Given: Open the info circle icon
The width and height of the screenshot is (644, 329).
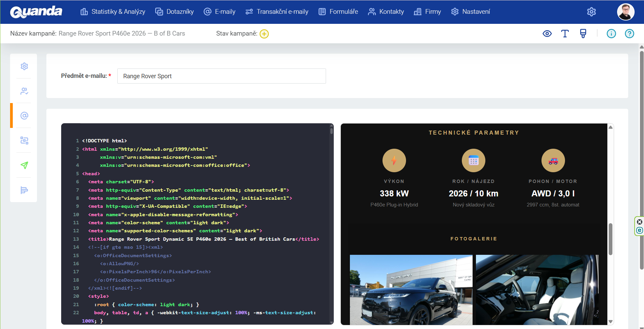Looking at the screenshot, I should pyautogui.click(x=611, y=34).
